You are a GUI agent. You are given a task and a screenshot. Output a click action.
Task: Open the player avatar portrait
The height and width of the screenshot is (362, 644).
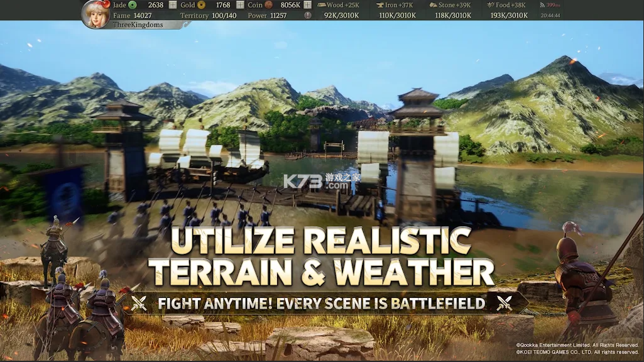click(x=96, y=14)
